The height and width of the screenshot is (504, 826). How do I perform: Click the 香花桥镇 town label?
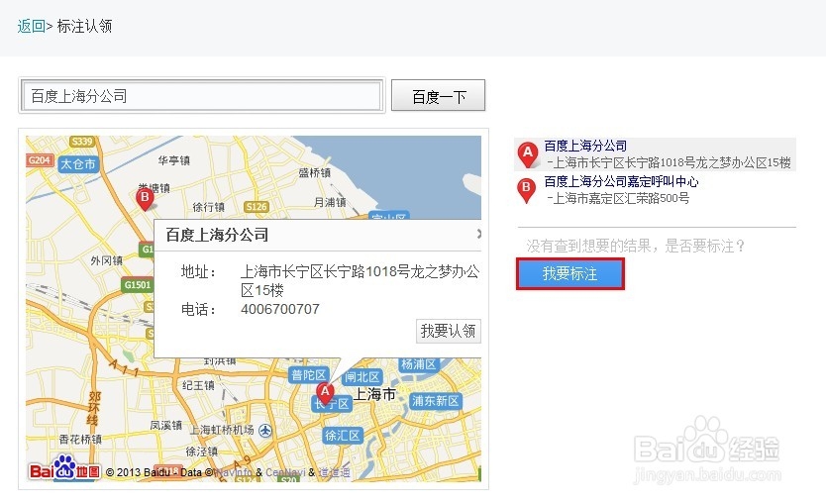click(x=80, y=439)
